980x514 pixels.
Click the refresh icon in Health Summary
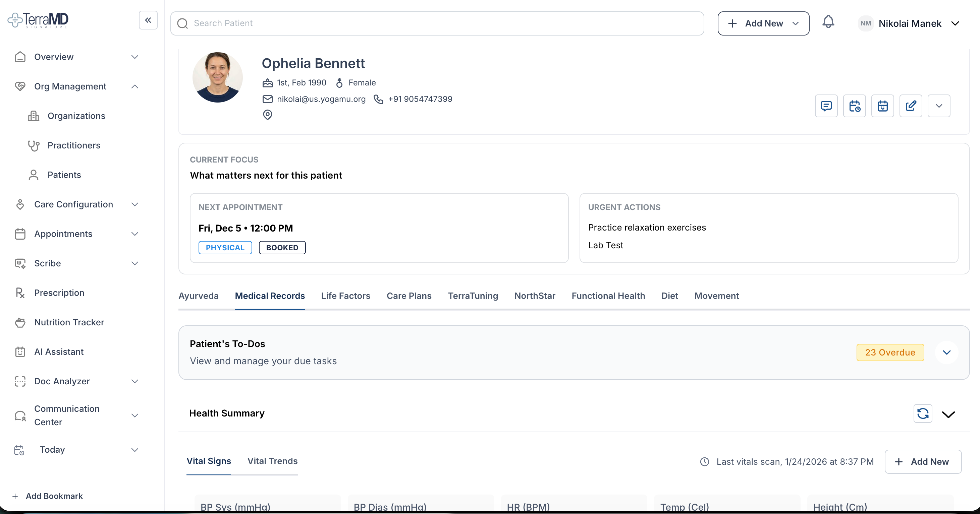tap(923, 413)
